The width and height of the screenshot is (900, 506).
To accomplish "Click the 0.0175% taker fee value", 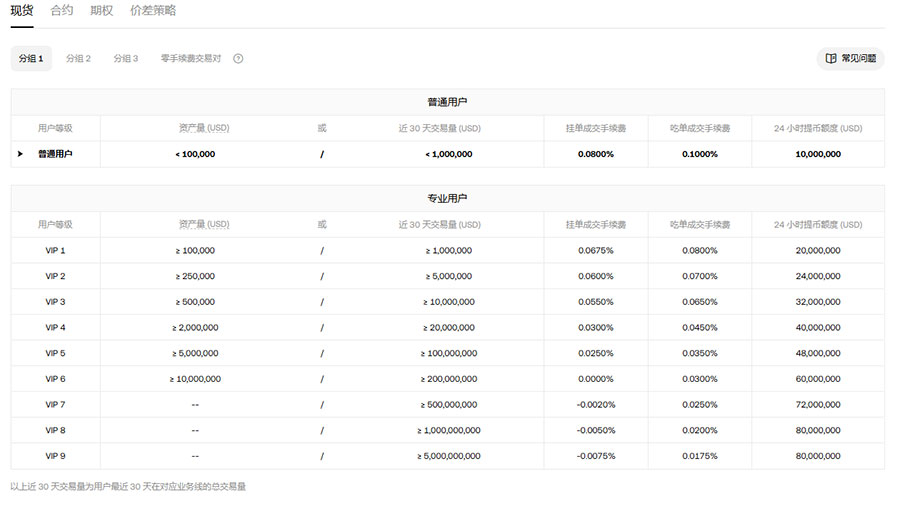I will 700,456.
